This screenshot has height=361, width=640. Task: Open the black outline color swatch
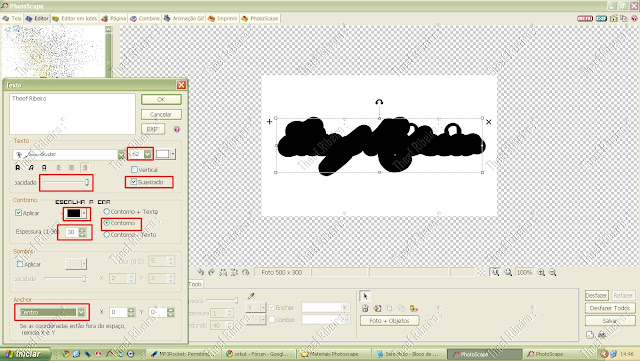(76, 213)
